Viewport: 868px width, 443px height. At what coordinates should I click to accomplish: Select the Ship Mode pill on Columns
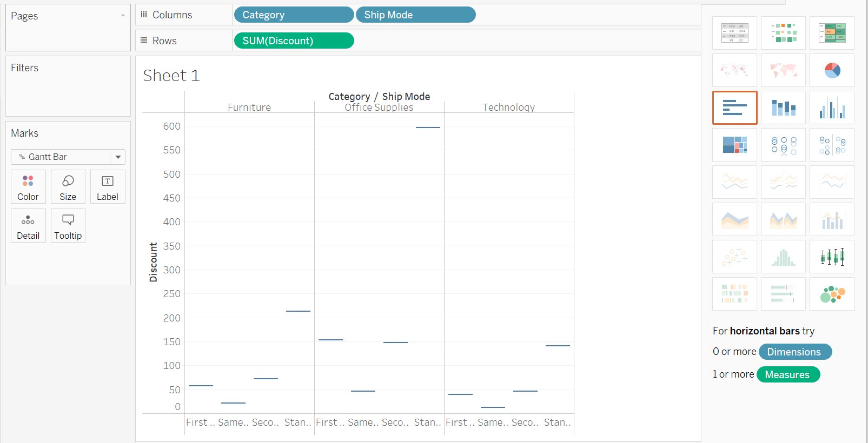[x=415, y=15]
